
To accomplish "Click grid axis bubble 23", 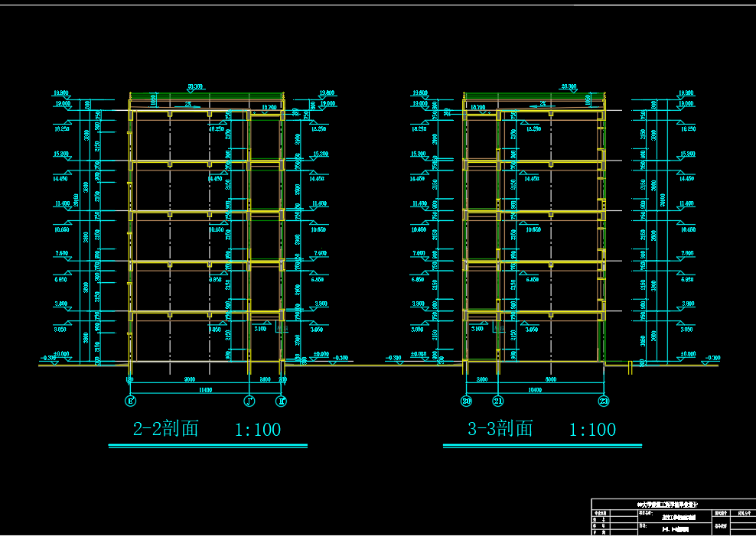I will tap(604, 401).
